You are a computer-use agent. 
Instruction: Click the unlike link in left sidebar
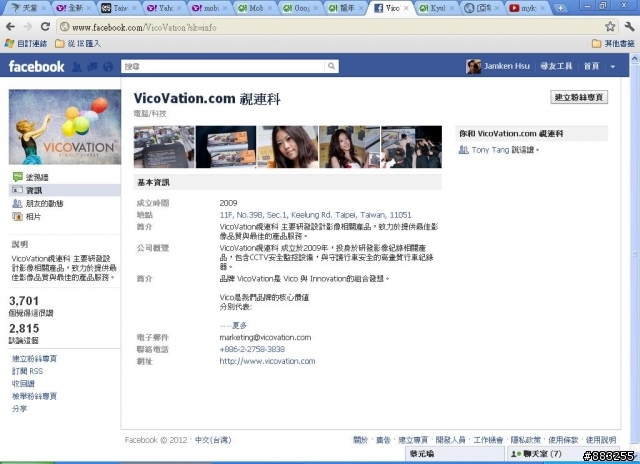tap(23, 384)
